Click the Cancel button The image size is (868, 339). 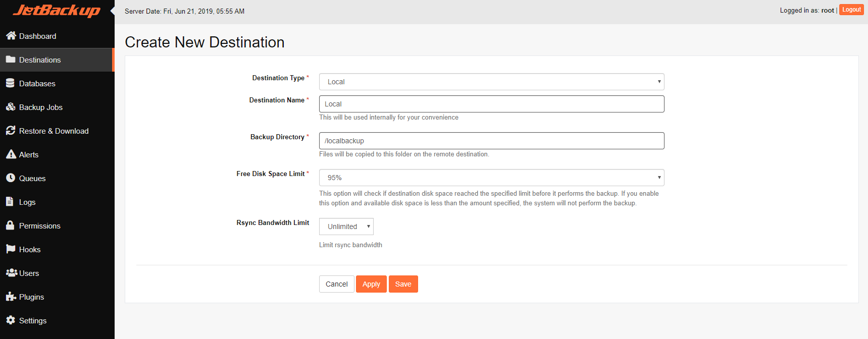(x=336, y=284)
